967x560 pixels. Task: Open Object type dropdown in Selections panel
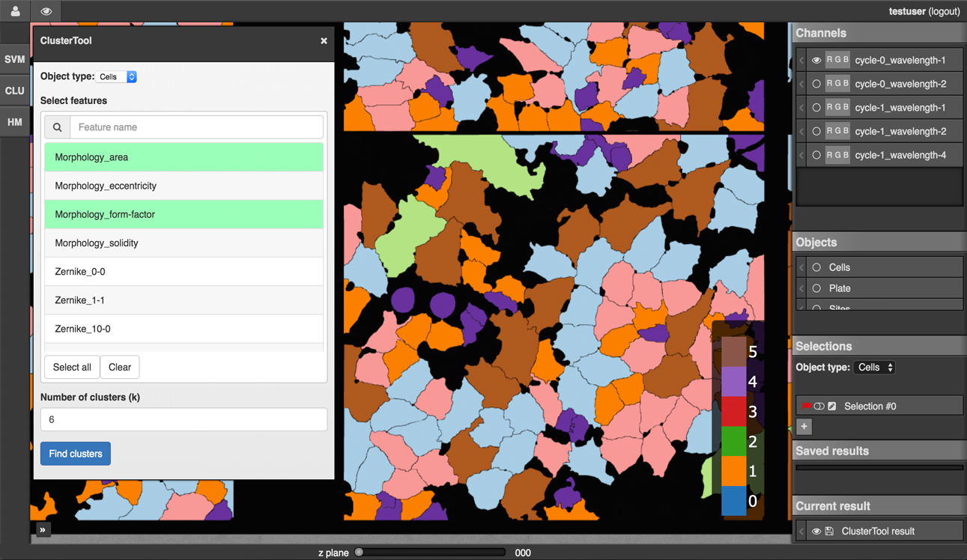click(x=875, y=368)
